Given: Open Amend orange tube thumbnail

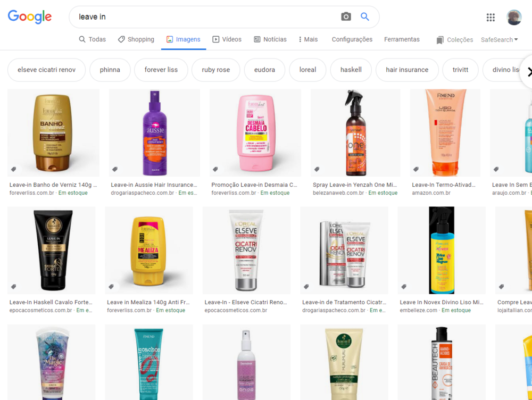Looking at the screenshot, I should [x=445, y=132].
